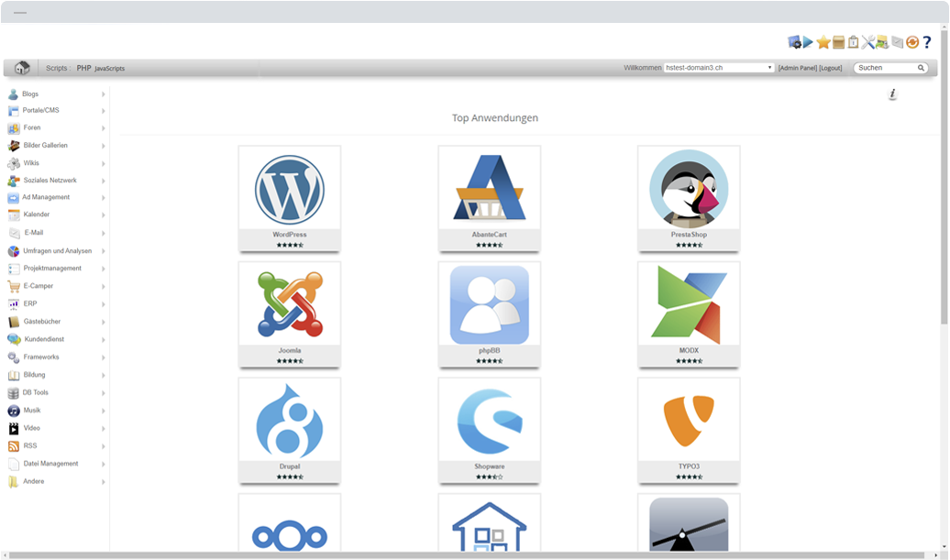
Task: Expand the Ad Management category arrow
Action: (103, 198)
